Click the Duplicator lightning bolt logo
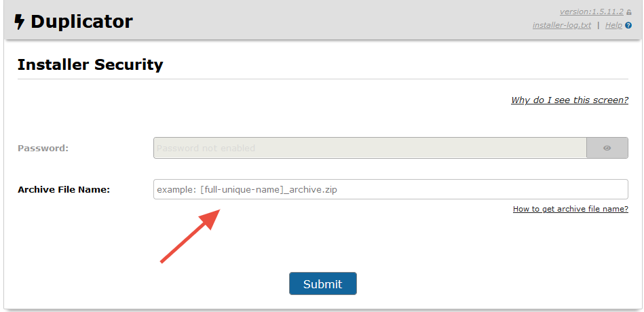644x312 pixels. click(x=20, y=22)
